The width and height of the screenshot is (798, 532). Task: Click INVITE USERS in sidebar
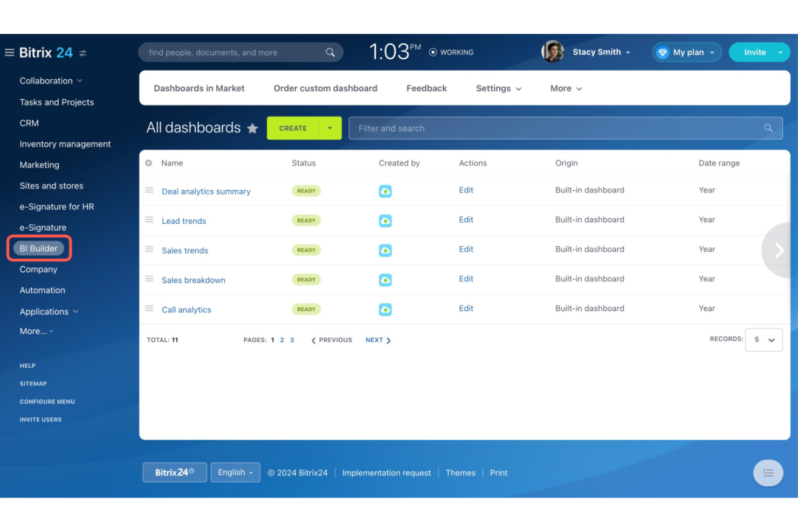[x=40, y=420]
